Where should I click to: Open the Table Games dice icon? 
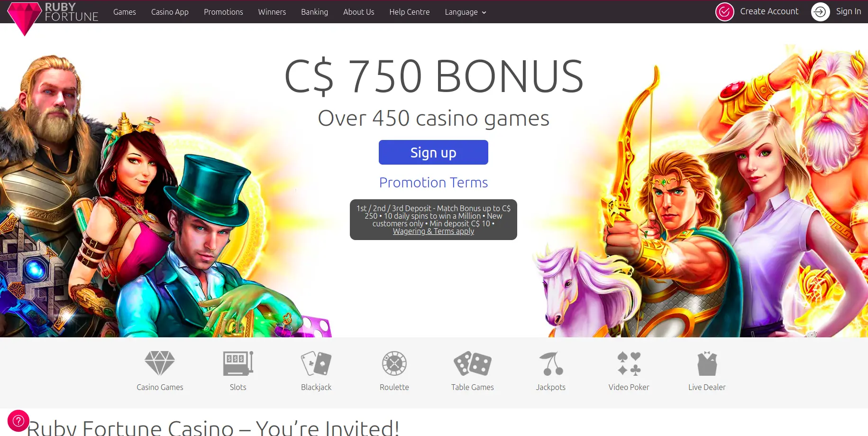point(473,363)
